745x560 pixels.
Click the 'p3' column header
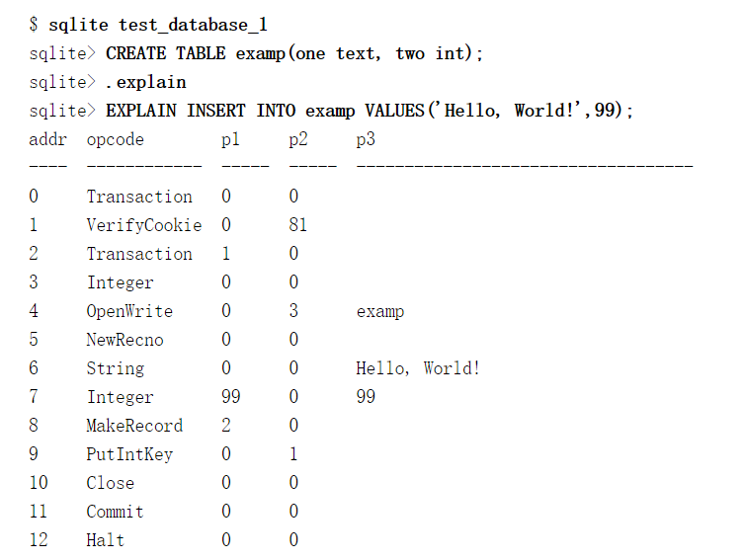(366, 139)
